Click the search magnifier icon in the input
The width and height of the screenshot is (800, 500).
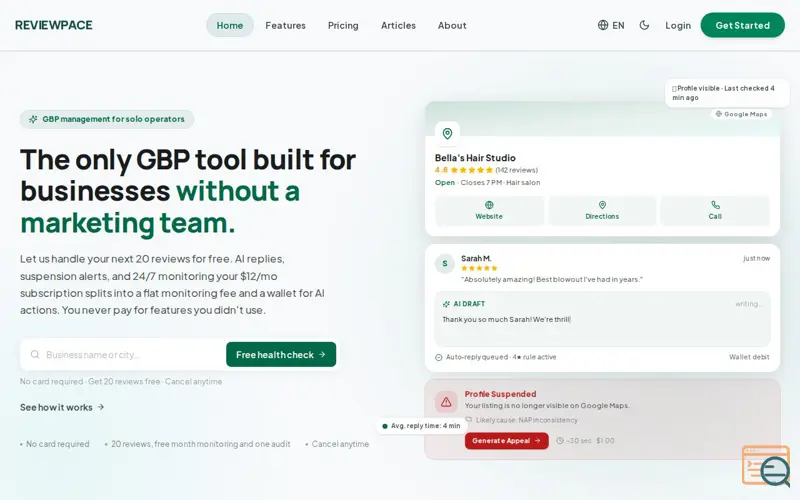35,355
